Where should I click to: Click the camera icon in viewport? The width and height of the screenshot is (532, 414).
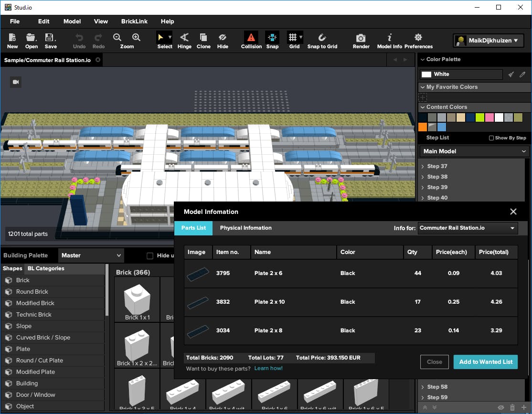click(16, 82)
